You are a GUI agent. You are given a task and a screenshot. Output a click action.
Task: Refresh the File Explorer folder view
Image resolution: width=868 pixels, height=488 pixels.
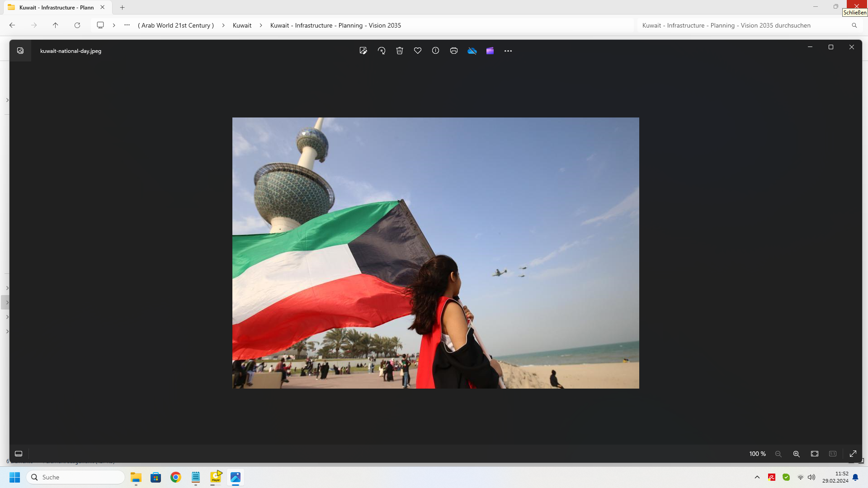(x=77, y=25)
